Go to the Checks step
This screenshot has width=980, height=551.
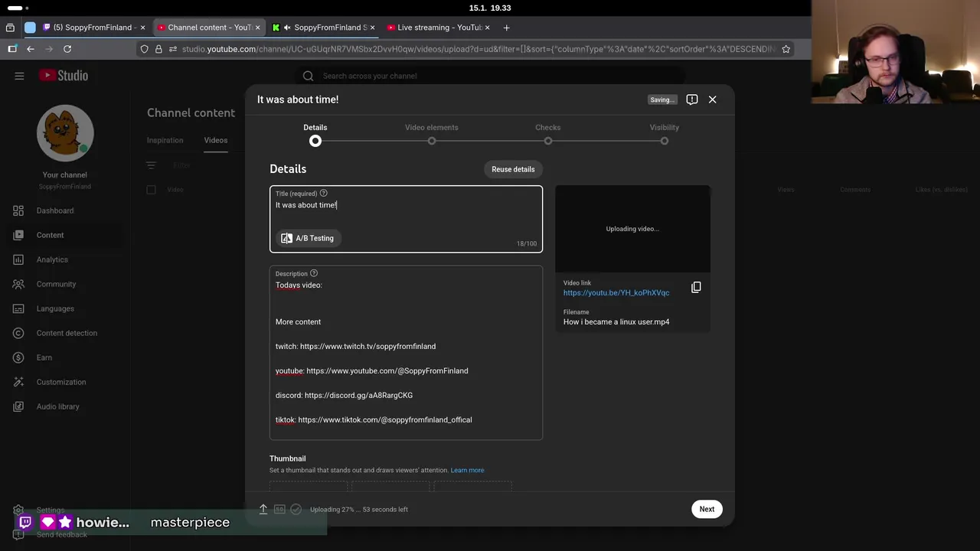pyautogui.click(x=548, y=134)
